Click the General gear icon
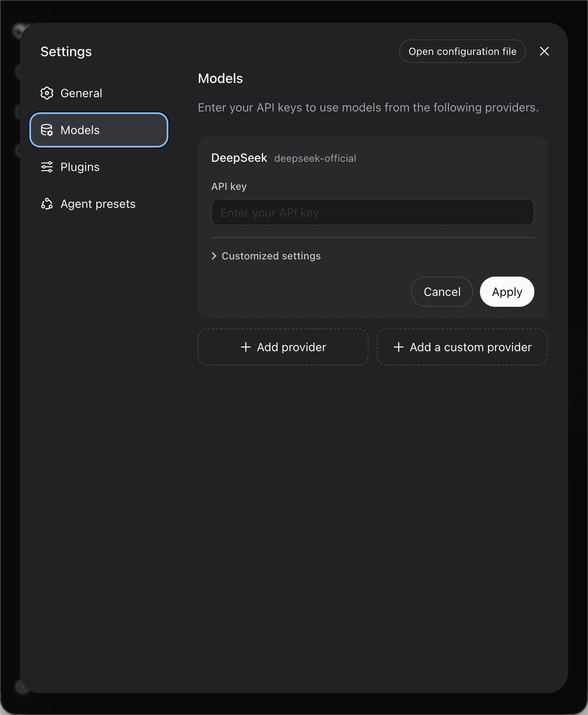588x715 pixels. 47,93
